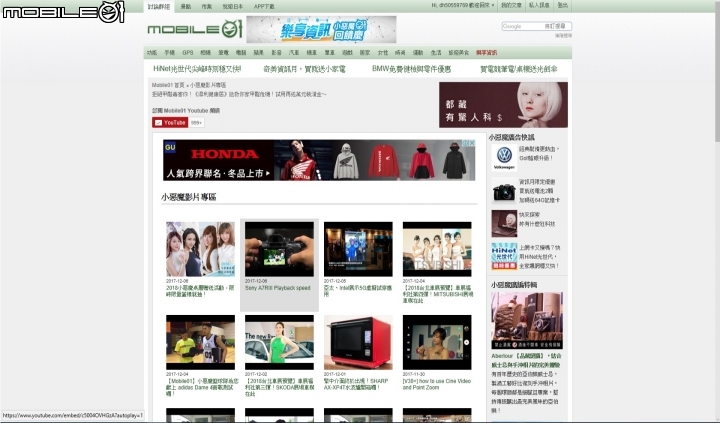Open 私人訊息 in the top bar
Image resolution: width=720 pixels, height=423 pixels.
click(x=539, y=6)
